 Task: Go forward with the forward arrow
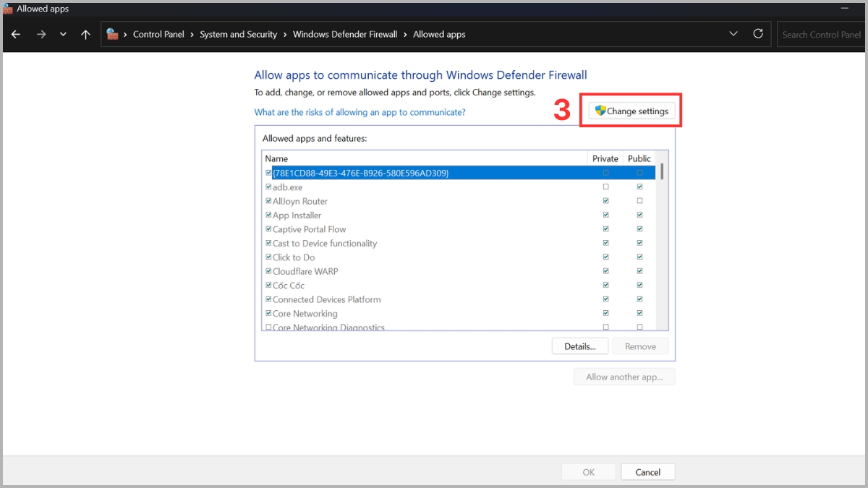[x=41, y=34]
